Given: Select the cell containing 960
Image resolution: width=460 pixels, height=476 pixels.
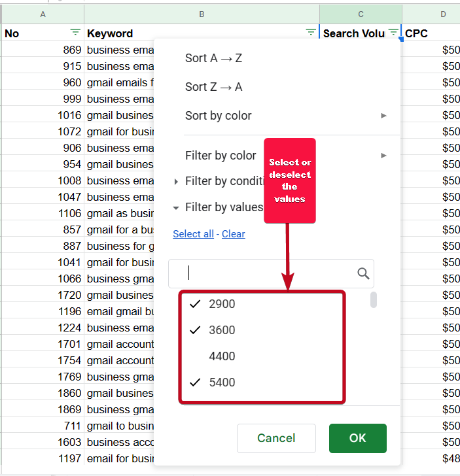Looking at the screenshot, I should pos(43,82).
